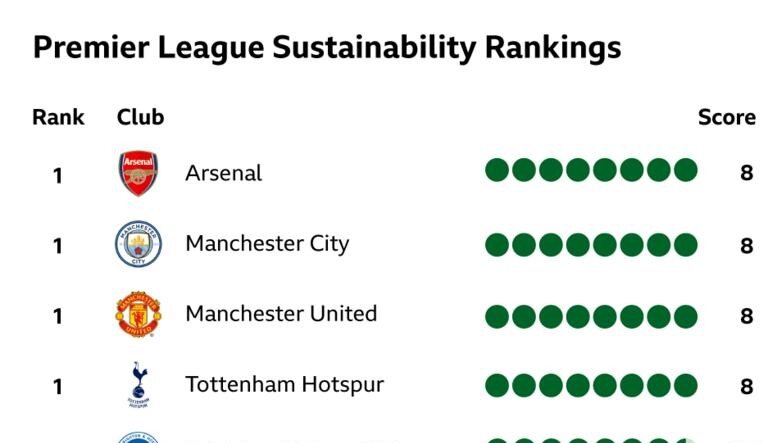The image size is (762, 443).
Task: Click the Score column header
Action: point(727,117)
